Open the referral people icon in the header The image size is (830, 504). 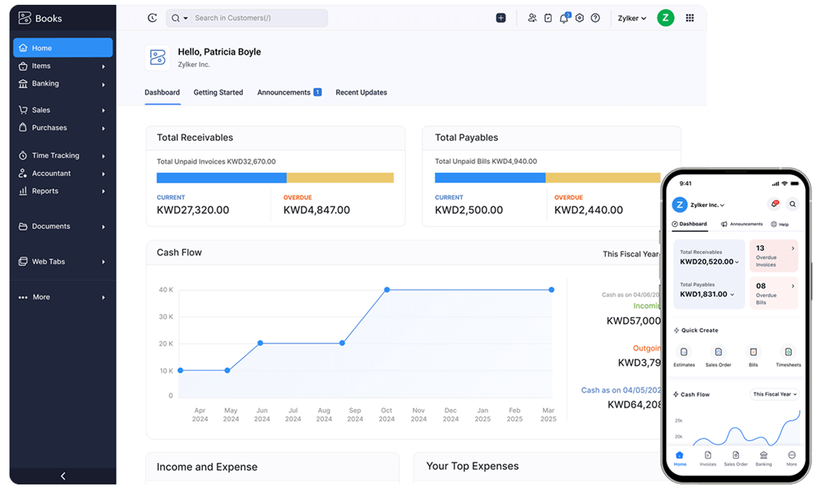click(x=532, y=18)
